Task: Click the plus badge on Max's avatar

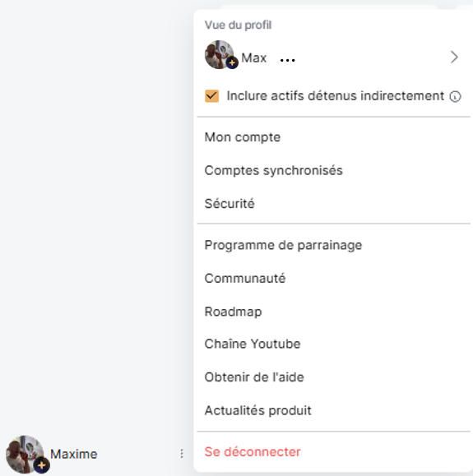Action: pyautogui.click(x=232, y=62)
